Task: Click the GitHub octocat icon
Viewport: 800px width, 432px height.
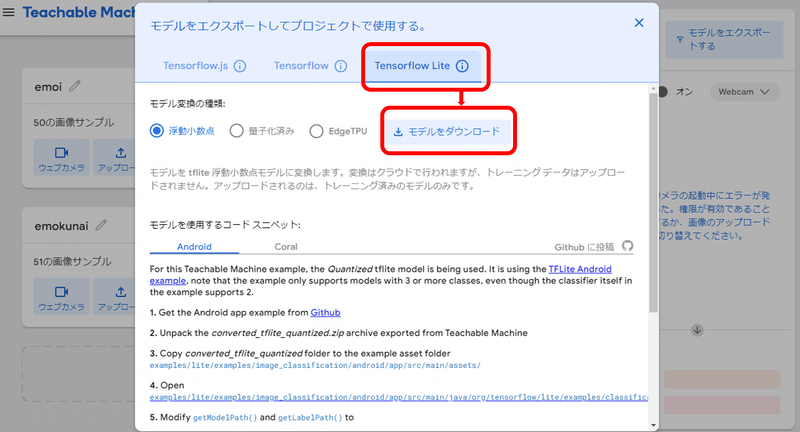Action: tap(628, 246)
